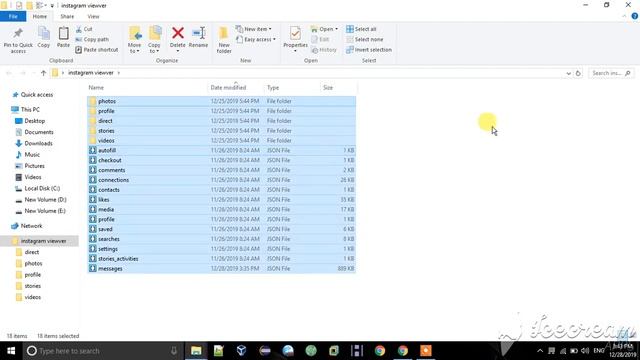This screenshot has height=360, width=640.
Task: Sort by the Size column header
Action: 328,88
